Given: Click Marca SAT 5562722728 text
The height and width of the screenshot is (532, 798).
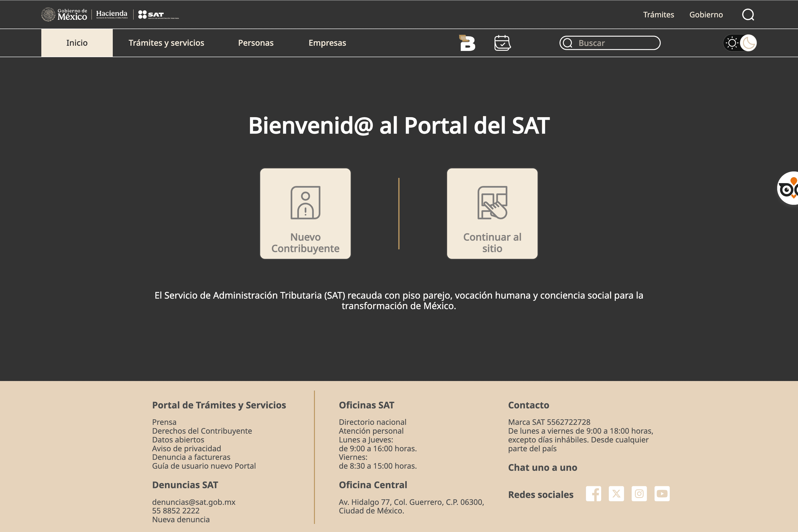Looking at the screenshot, I should (x=549, y=422).
